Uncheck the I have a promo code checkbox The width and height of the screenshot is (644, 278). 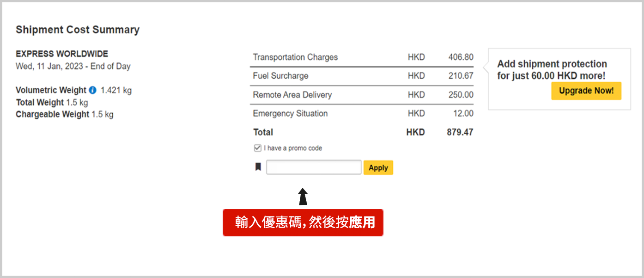click(258, 148)
